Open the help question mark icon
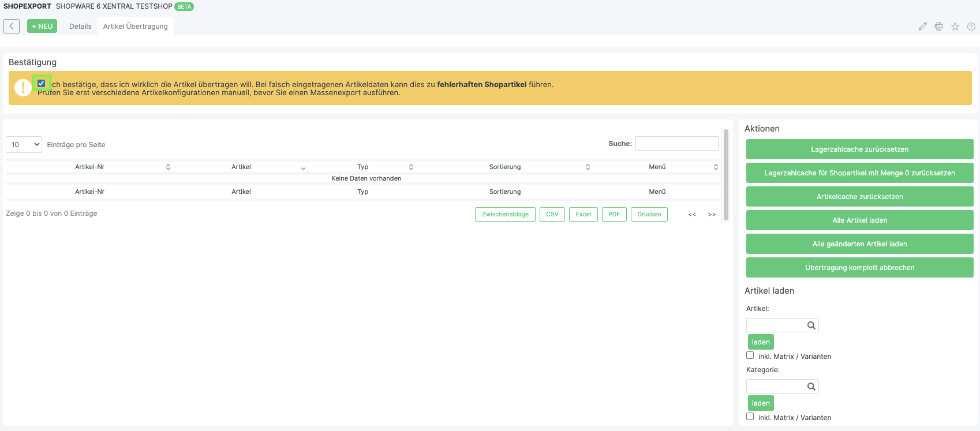 pos(971,27)
